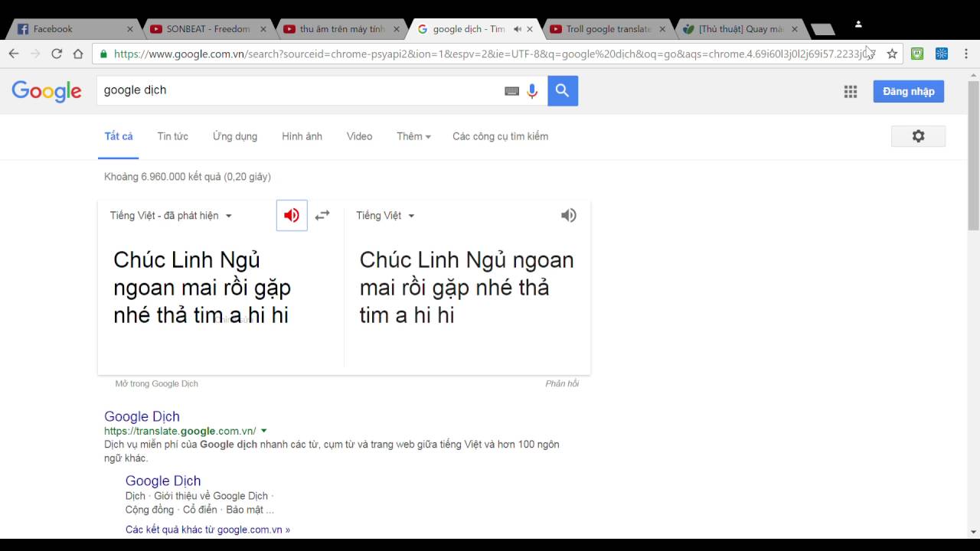The width and height of the screenshot is (980, 551).
Task: Click the Cổ điển sitelink
Action: tap(200, 510)
